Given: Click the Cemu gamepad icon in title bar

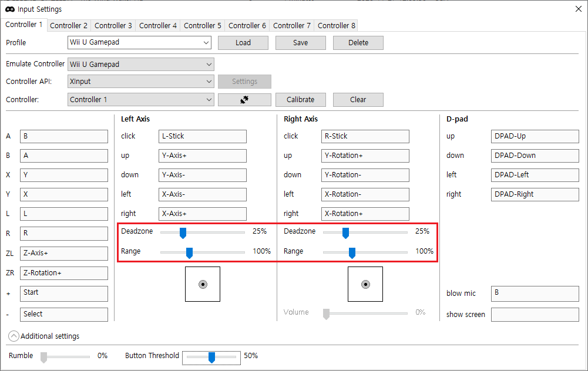Looking at the screenshot, I should tap(9, 9).
